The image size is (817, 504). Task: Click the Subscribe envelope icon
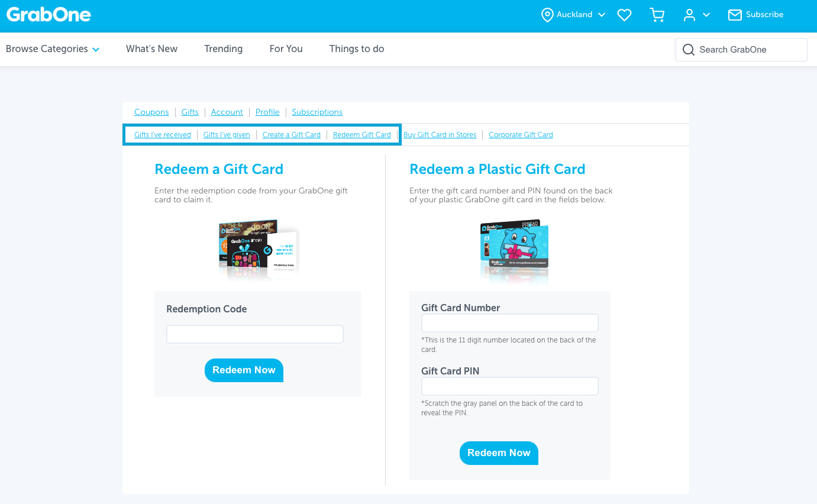click(735, 15)
